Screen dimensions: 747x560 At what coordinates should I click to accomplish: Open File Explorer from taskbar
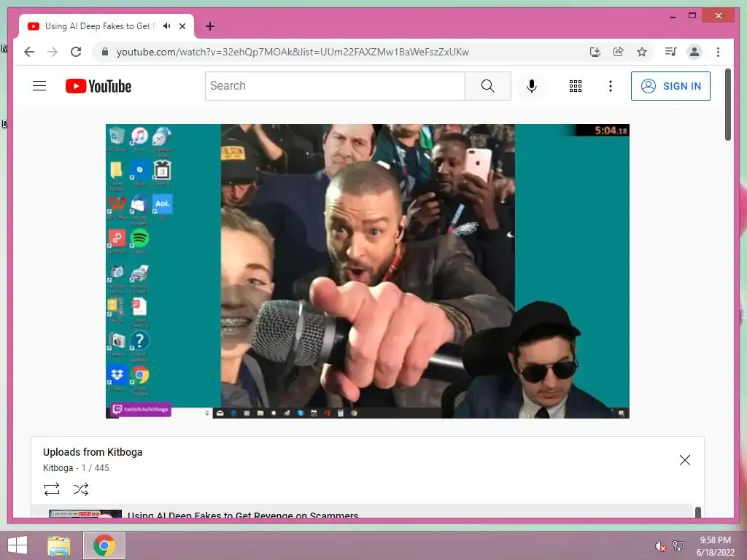(59, 545)
